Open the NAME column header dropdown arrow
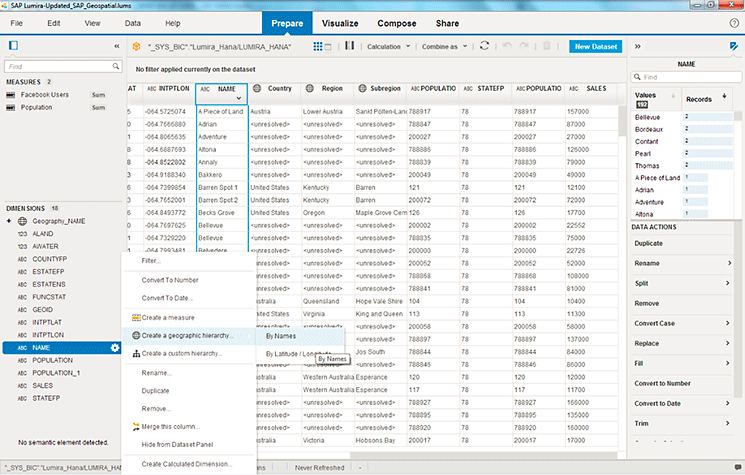The width and height of the screenshot is (745, 475). click(x=239, y=98)
